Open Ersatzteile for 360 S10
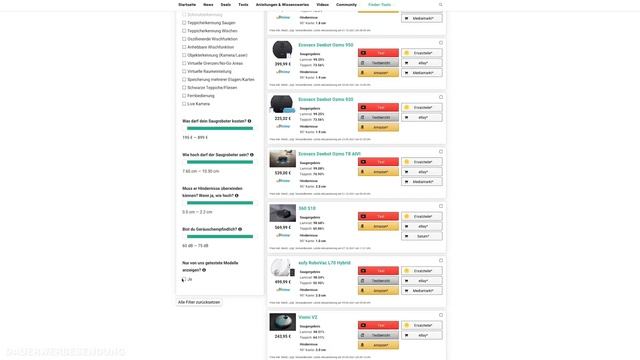 click(422, 216)
